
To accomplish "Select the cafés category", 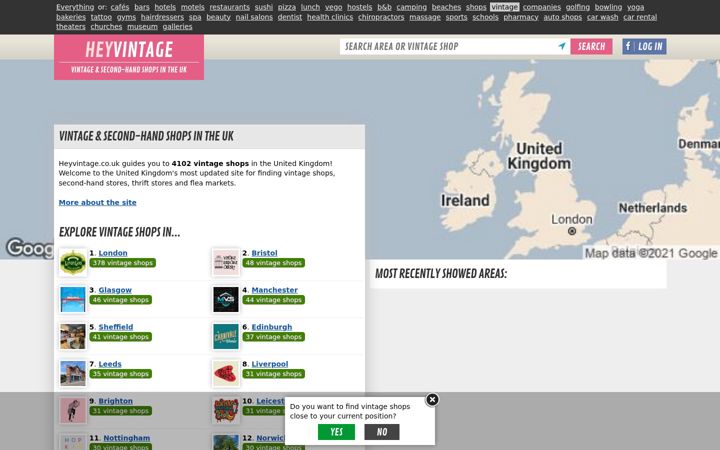I will point(120,7).
